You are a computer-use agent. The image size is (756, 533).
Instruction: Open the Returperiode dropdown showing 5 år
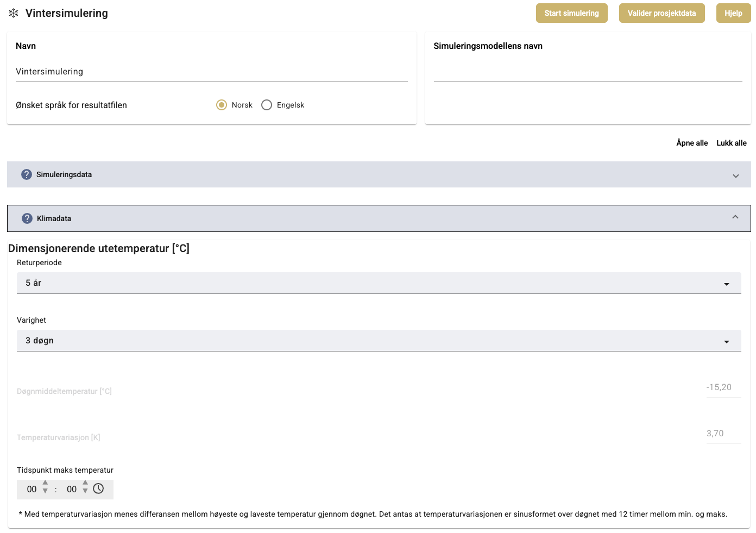pyautogui.click(x=379, y=283)
